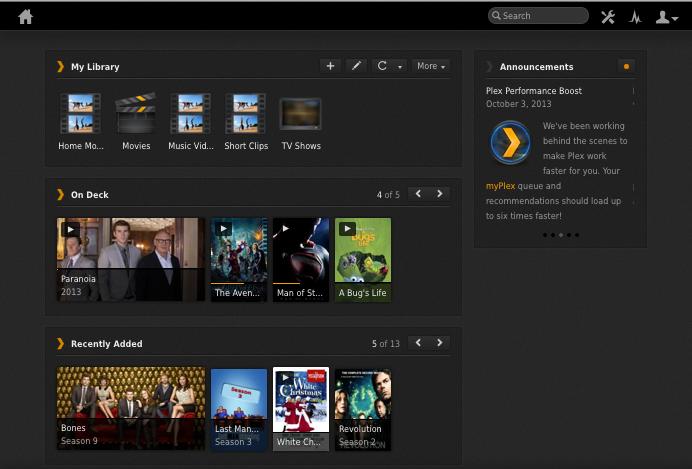This screenshot has height=469, width=692.
Task: Open the TV Shows library icon
Action: click(x=300, y=115)
